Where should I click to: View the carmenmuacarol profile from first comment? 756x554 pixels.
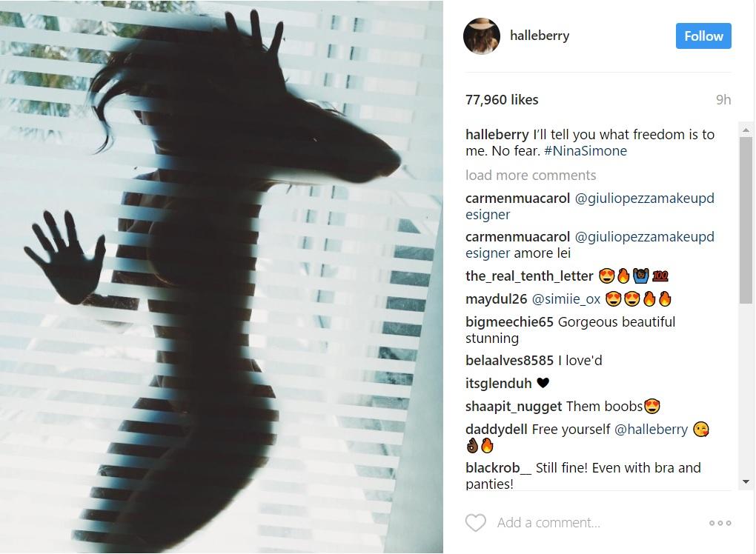517,198
